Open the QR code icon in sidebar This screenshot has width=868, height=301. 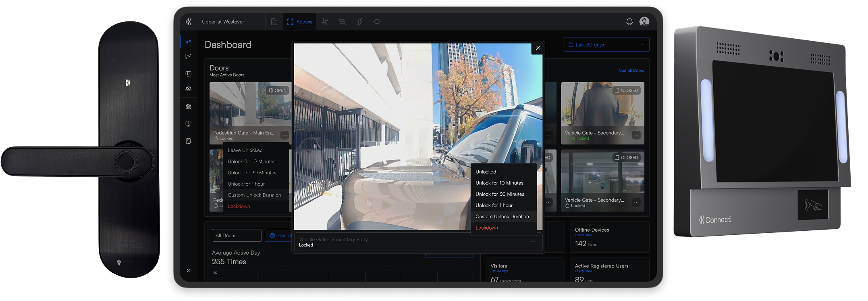coord(189,106)
